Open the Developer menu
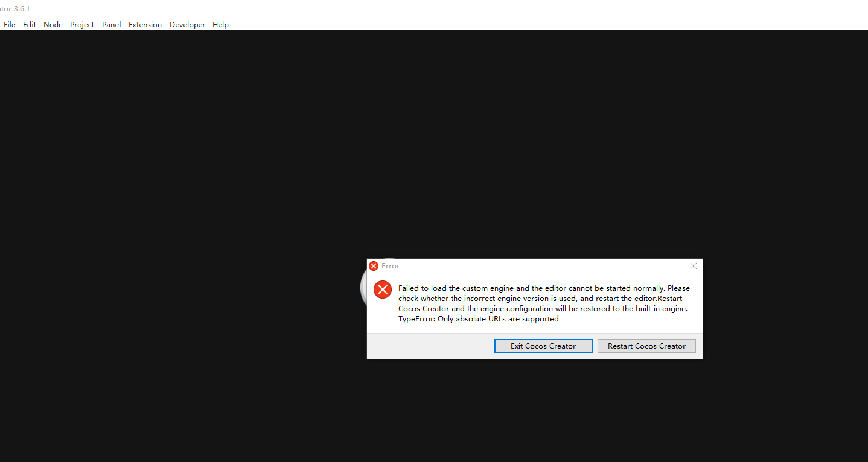 [x=187, y=25]
